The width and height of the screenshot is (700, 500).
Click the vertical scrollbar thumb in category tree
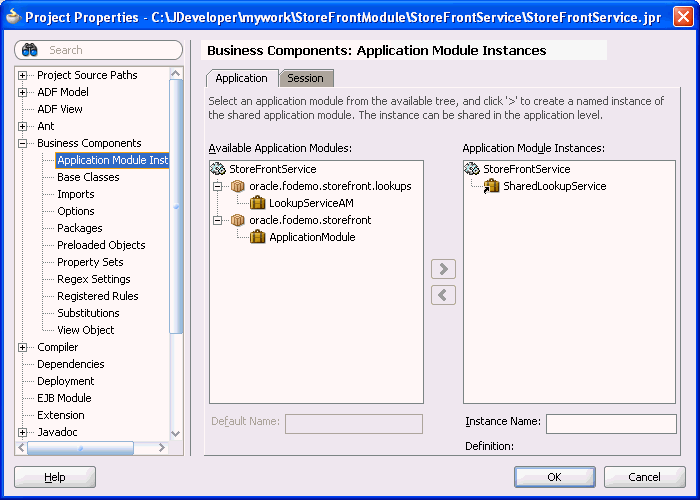[176, 206]
